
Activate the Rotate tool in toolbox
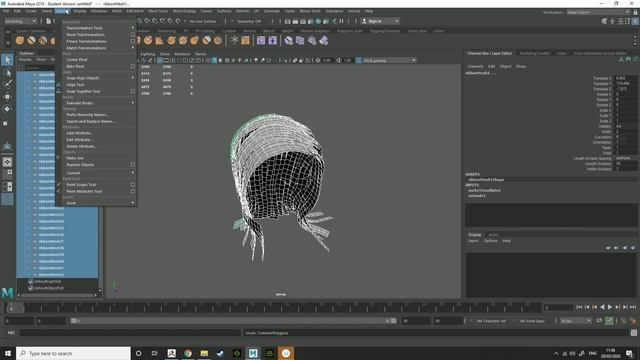[x=7, y=109]
